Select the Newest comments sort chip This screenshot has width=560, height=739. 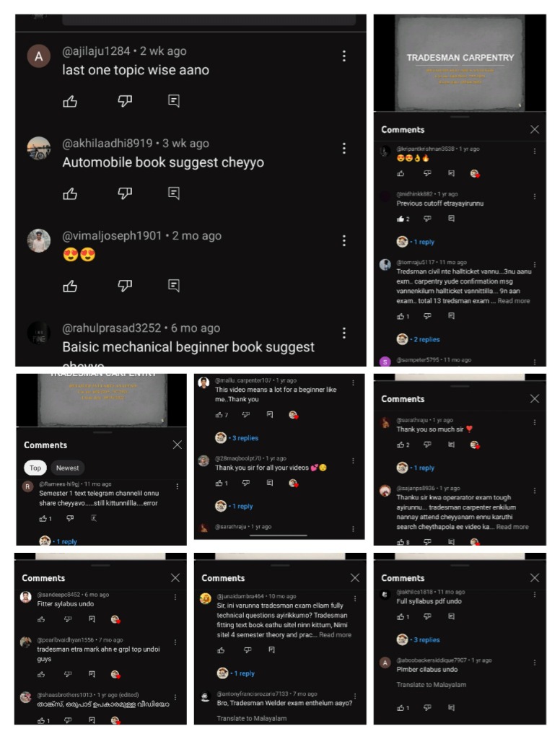(67, 468)
